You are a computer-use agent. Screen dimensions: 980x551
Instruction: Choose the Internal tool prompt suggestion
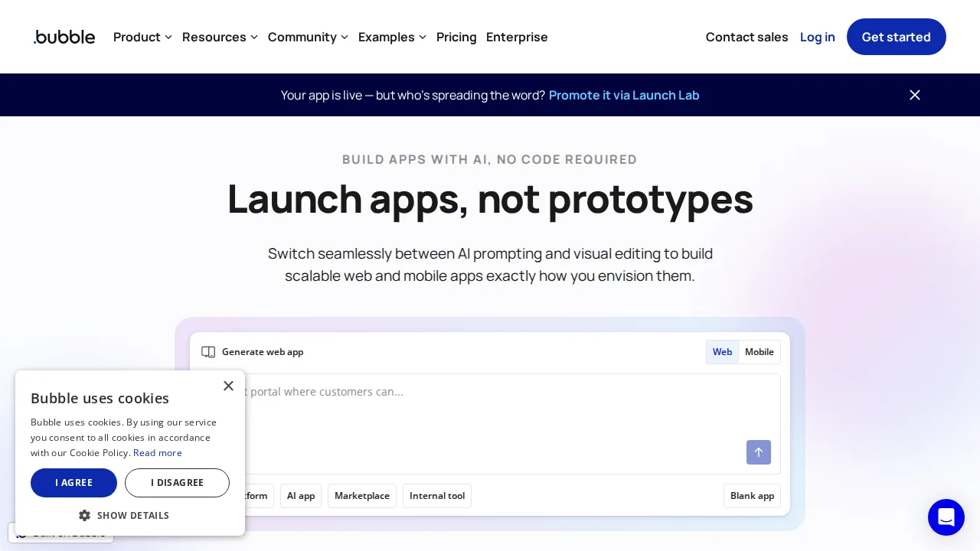tap(437, 496)
